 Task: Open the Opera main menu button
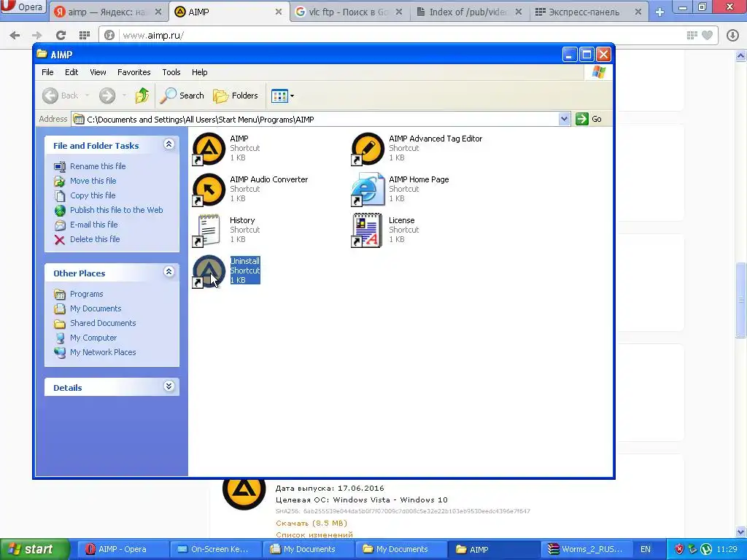click(23, 7)
